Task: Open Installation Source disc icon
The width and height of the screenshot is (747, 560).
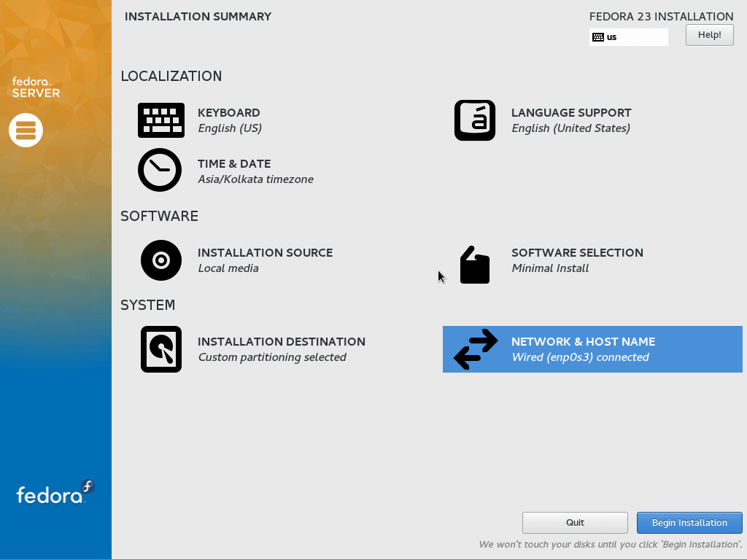Action: point(161,260)
